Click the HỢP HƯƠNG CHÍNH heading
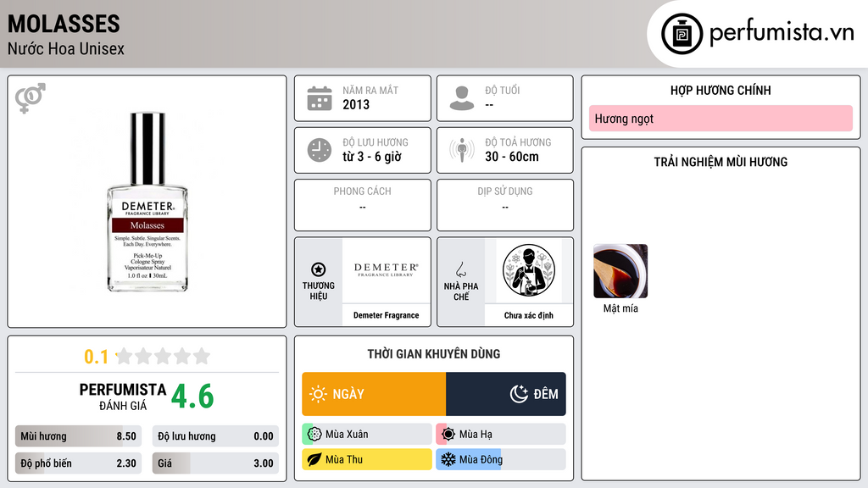868x488 pixels. pyautogui.click(x=721, y=90)
